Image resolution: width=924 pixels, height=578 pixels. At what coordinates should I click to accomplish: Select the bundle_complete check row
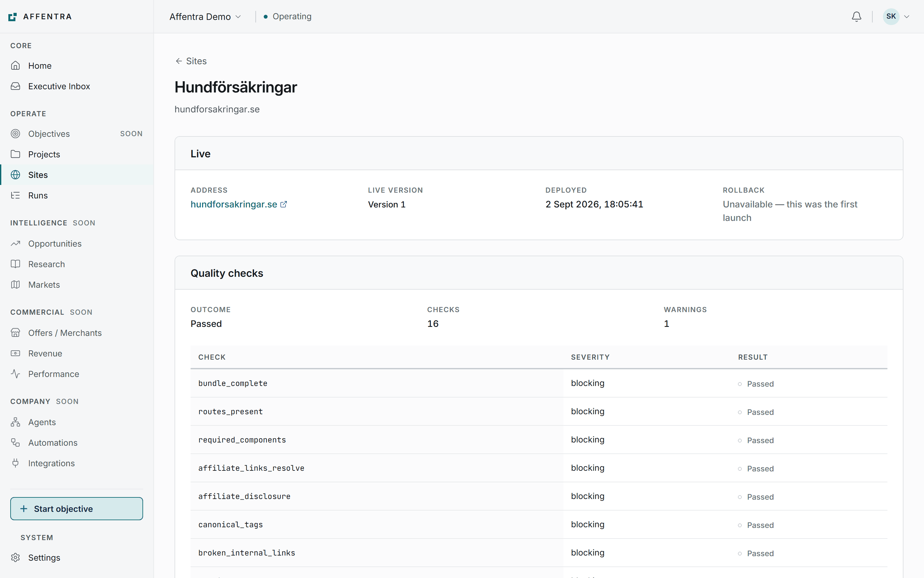pos(539,383)
